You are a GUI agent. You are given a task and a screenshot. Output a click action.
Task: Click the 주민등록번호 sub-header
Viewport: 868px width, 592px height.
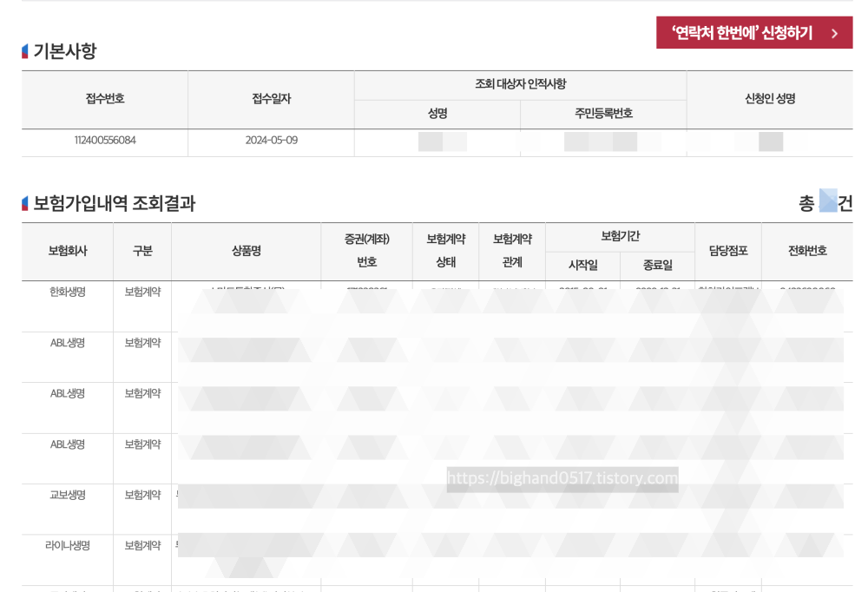click(603, 114)
